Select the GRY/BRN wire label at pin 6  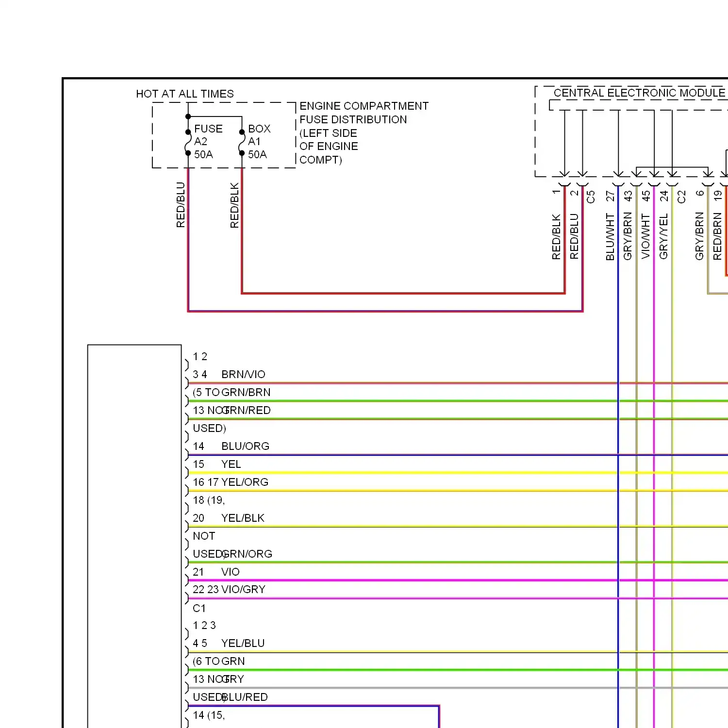(699, 236)
